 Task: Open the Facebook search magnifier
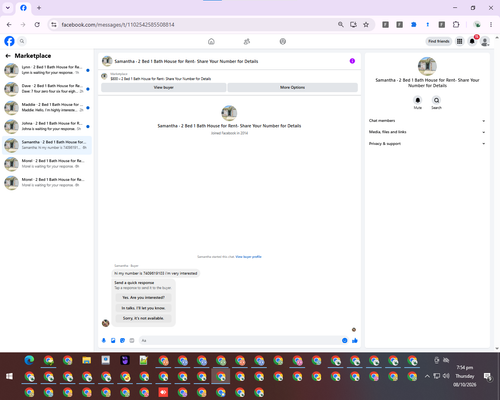click(22, 41)
